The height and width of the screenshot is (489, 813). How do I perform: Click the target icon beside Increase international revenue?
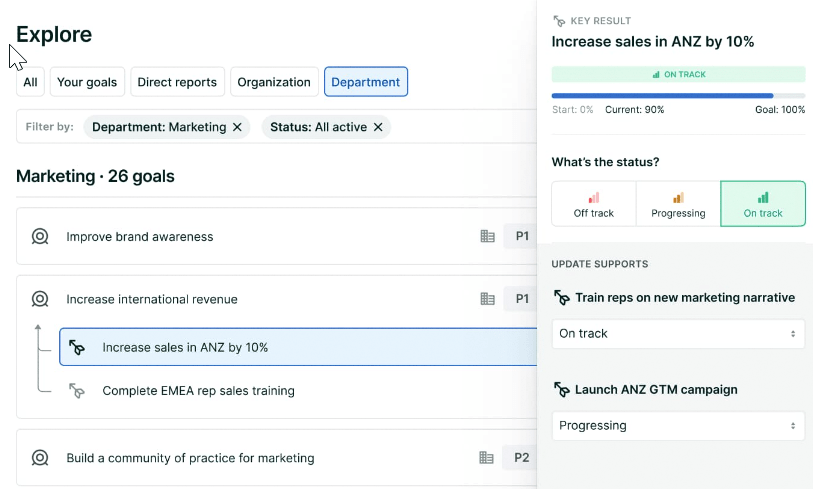[x=40, y=299]
